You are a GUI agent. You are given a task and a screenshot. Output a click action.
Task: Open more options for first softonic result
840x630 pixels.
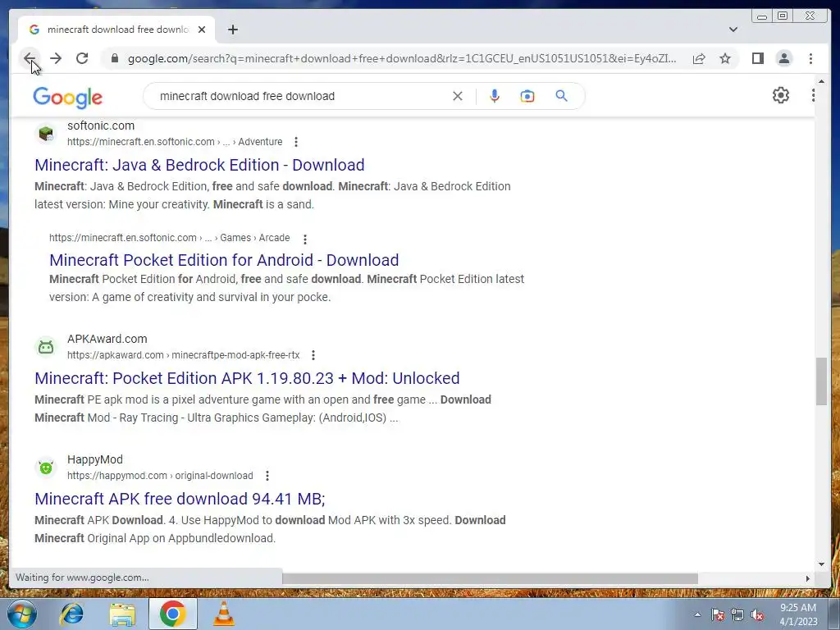tap(295, 142)
